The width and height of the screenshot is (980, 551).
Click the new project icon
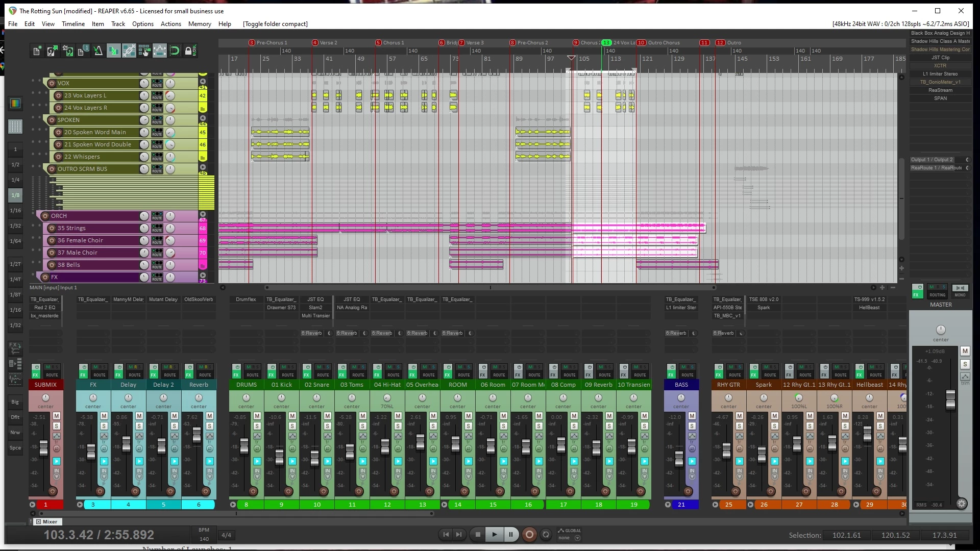[37, 51]
